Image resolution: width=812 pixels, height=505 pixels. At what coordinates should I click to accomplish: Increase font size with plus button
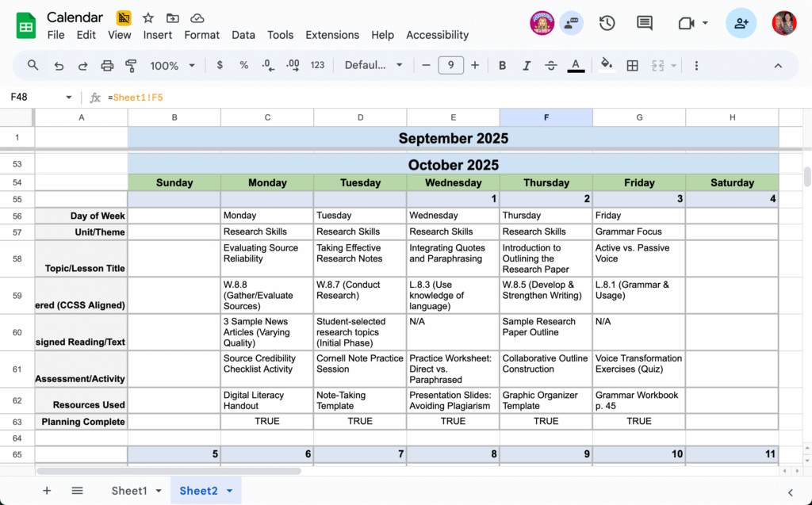click(x=475, y=66)
